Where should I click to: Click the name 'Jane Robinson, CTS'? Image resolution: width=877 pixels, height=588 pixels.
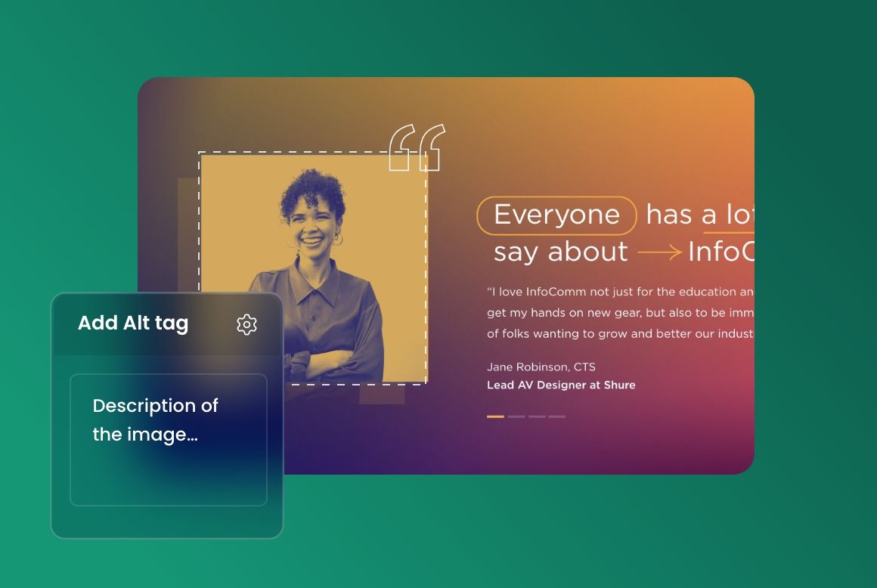click(541, 367)
